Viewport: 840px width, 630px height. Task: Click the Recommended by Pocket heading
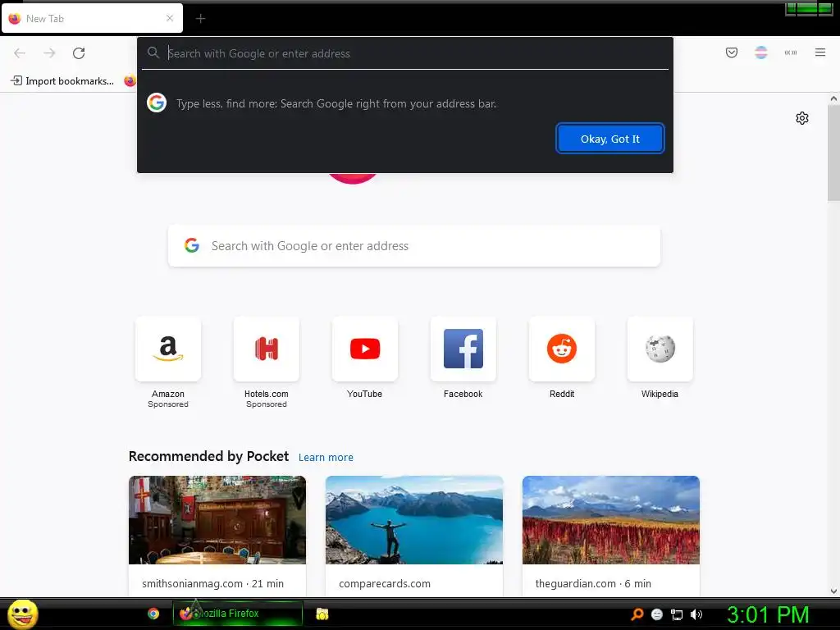208,456
